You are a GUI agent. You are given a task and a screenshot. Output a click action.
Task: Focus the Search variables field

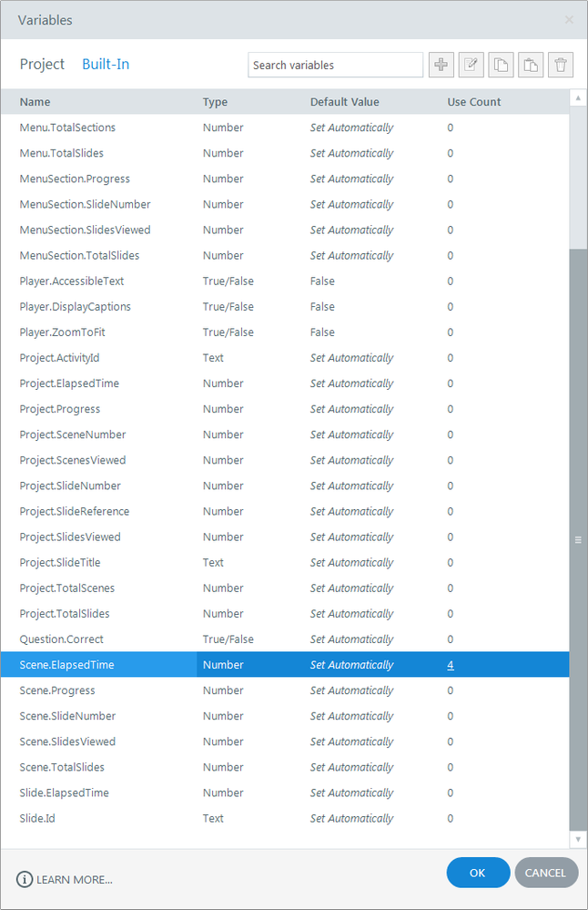pos(335,65)
